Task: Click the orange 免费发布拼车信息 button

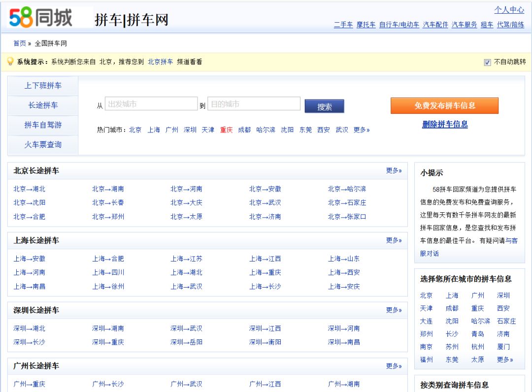Action: click(444, 106)
